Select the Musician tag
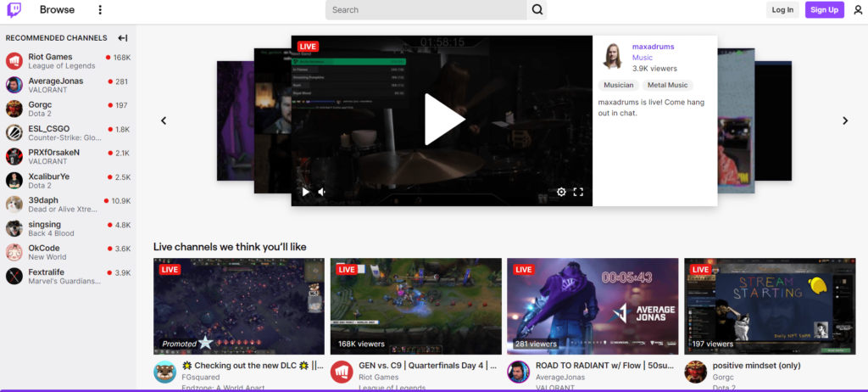Viewport: 868px width, 392px height. tap(618, 86)
